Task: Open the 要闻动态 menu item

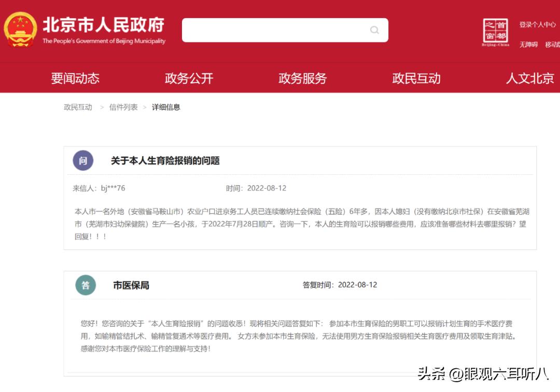Action: [x=77, y=78]
